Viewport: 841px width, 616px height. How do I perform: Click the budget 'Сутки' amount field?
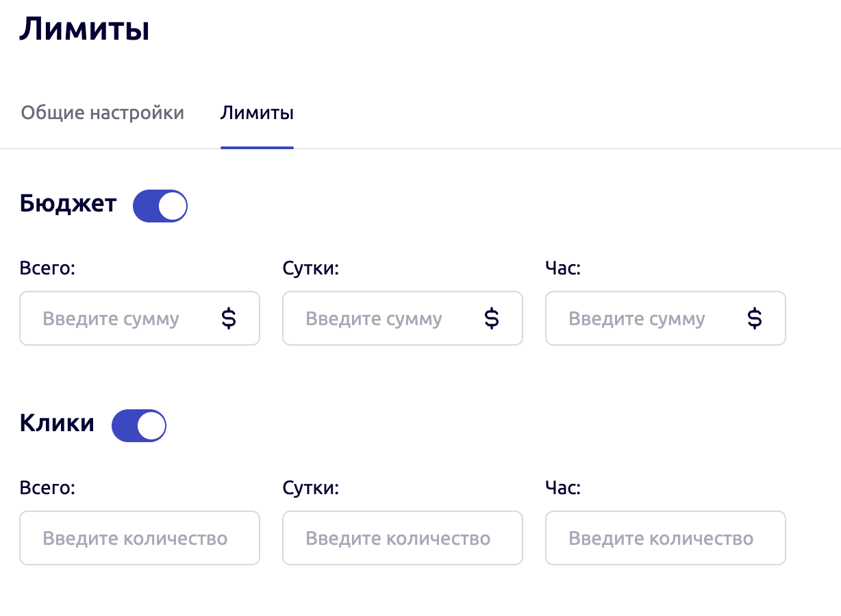(384, 318)
